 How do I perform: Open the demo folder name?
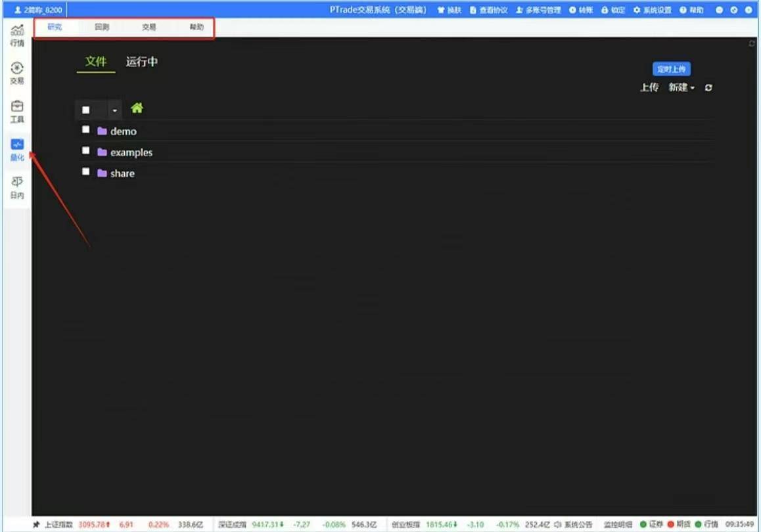(x=124, y=131)
